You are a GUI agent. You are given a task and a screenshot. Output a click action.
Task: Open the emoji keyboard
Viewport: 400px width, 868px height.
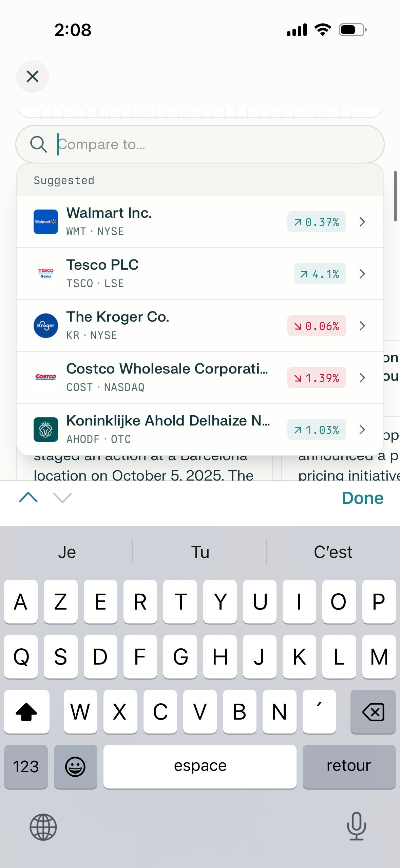click(x=75, y=767)
